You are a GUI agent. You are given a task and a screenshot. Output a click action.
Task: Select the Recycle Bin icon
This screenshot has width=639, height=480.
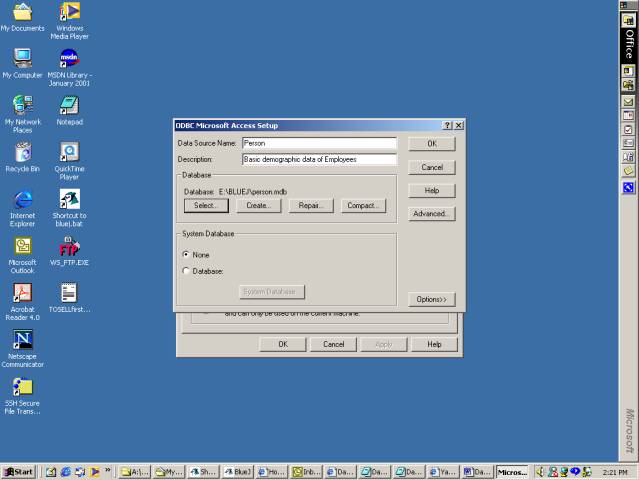[22, 157]
